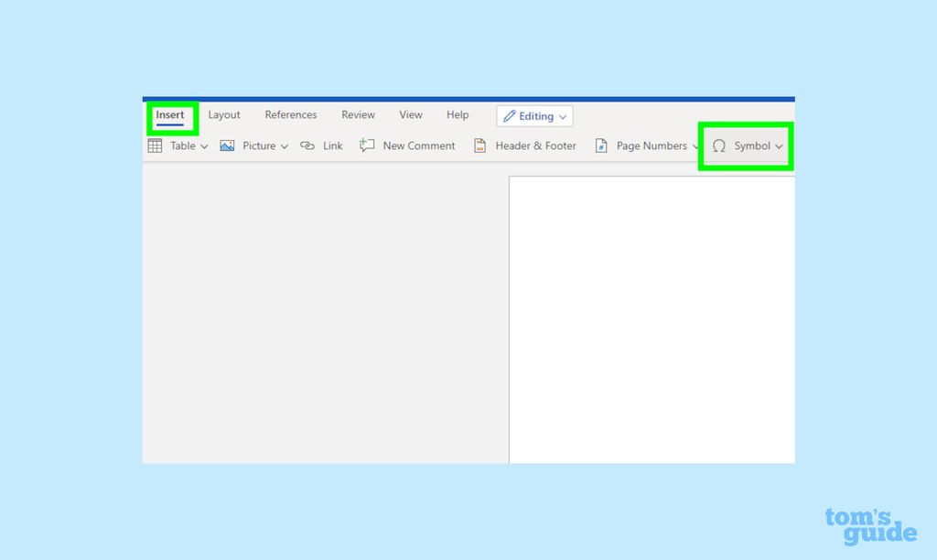Switch to the Layout tab
Viewport: 937px width, 560px height.
click(224, 114)
